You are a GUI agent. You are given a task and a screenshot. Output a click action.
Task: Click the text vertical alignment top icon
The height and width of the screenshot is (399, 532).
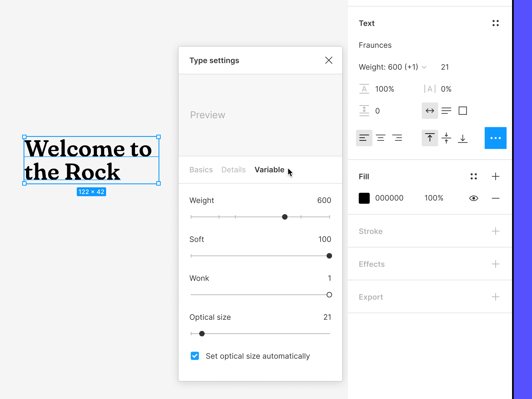point(430,138)
